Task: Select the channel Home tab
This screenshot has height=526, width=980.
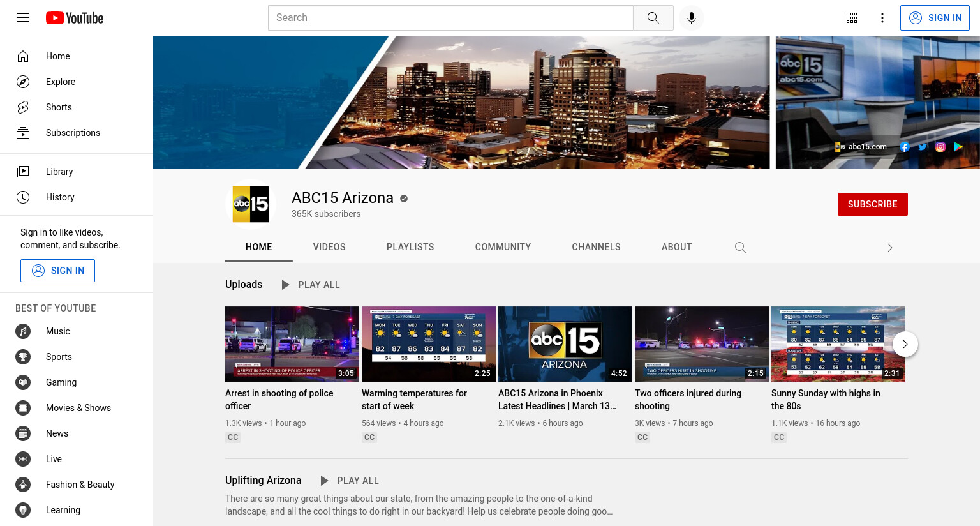Action: coord(258,247)
